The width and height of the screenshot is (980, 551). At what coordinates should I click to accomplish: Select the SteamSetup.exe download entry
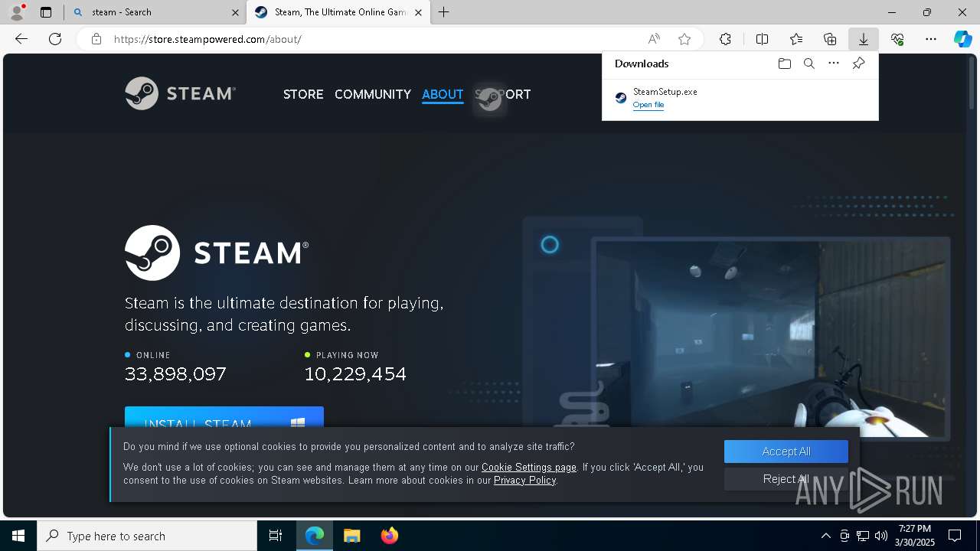click(x=740, y=98)
